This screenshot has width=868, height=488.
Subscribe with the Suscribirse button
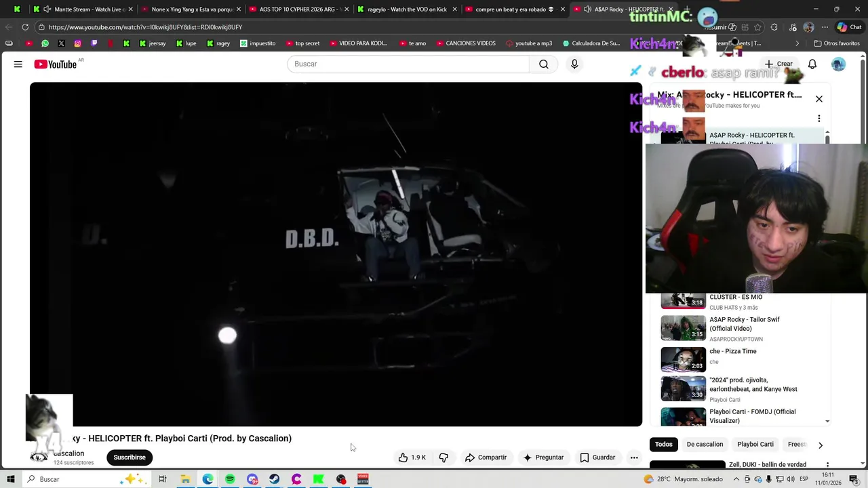[130, 457]
